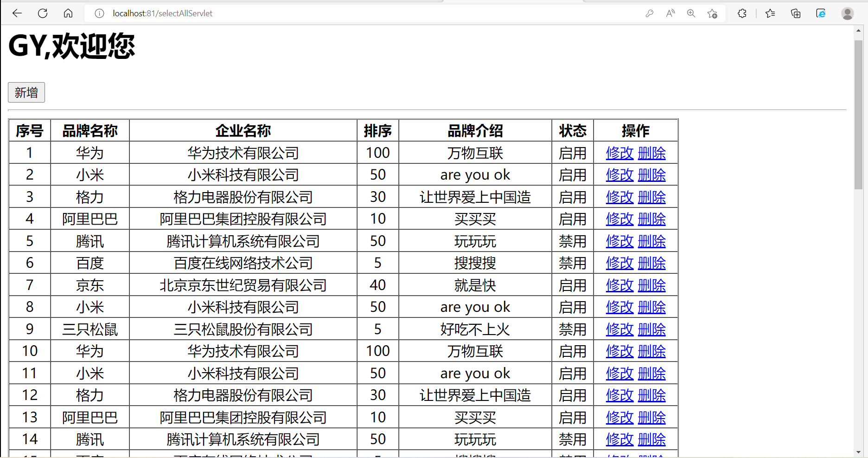Click 修改 for row 13 阿里巴巴
The width and height of the screenshot is (868, 458).
point(619,417)
